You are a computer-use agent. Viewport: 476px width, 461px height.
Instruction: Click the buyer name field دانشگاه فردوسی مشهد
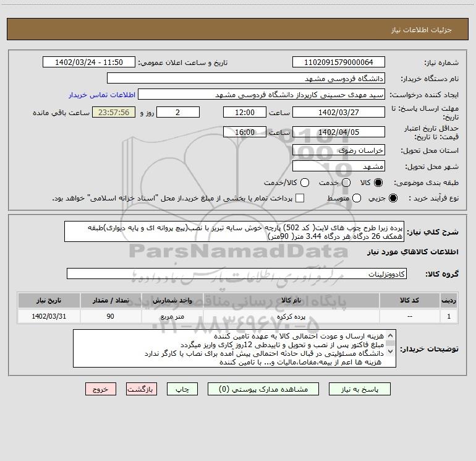coord(246,79)
